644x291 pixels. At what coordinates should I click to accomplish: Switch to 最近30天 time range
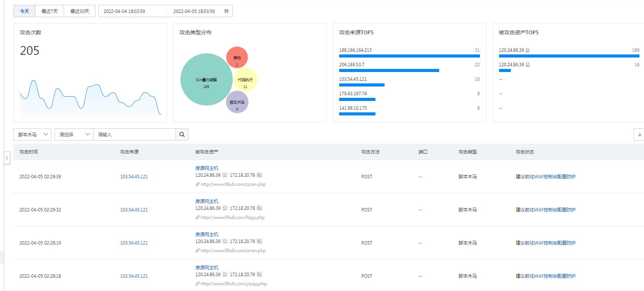(79, 11)
